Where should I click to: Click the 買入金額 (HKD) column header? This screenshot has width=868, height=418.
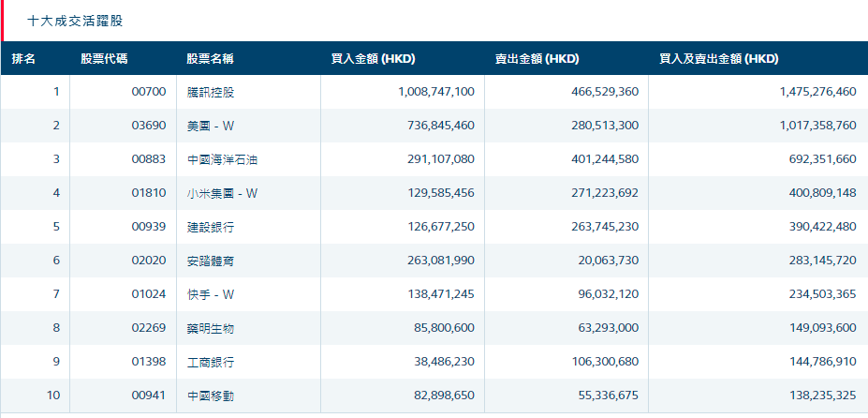pos(373,59)
